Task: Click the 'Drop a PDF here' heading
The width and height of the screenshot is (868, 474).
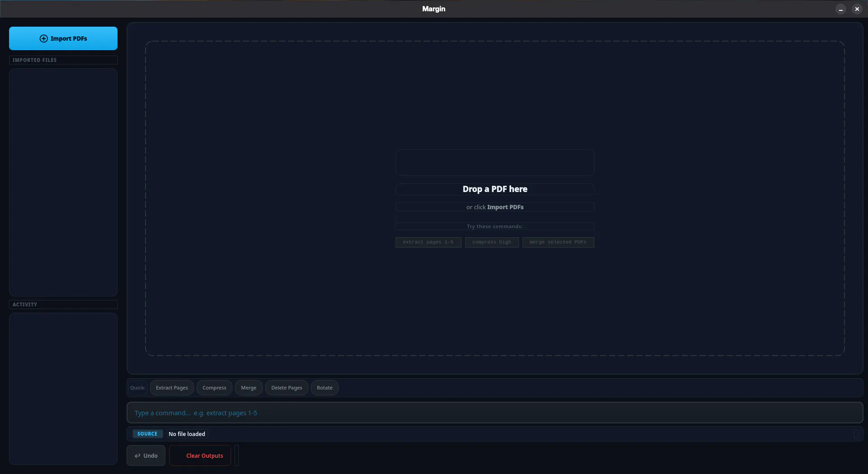Action: pyautogui.click(x=495, y=189)
